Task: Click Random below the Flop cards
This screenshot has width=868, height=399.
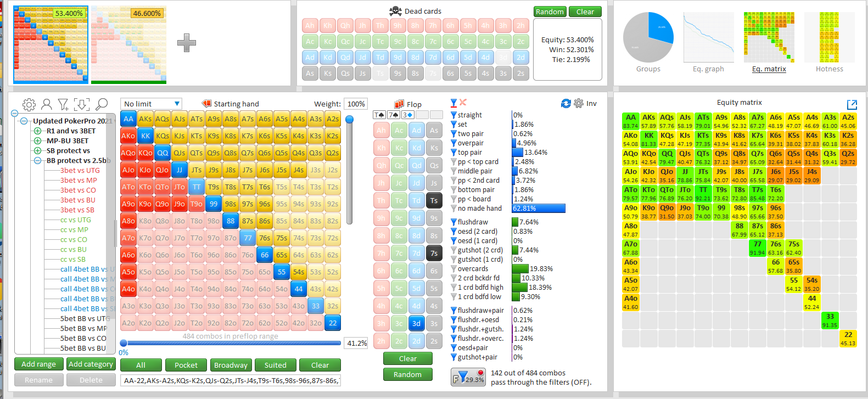Action: click(407, 374)
